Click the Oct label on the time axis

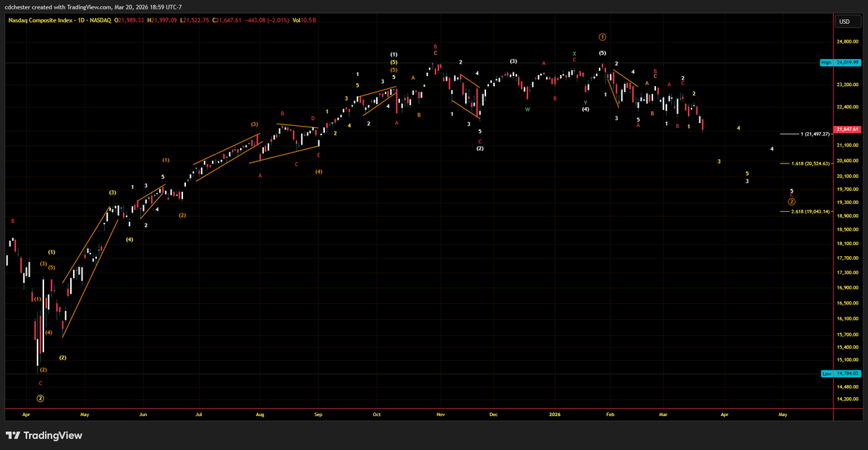(x=377, y=415)
